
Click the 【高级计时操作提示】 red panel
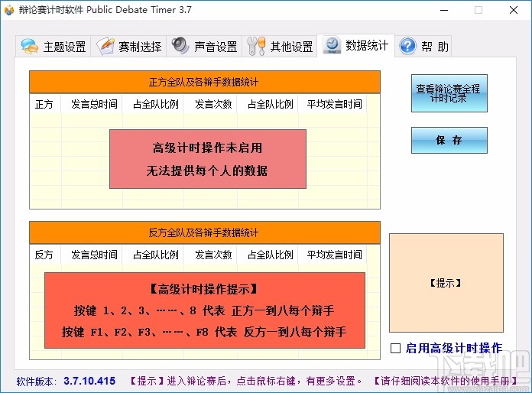[205, 310]
